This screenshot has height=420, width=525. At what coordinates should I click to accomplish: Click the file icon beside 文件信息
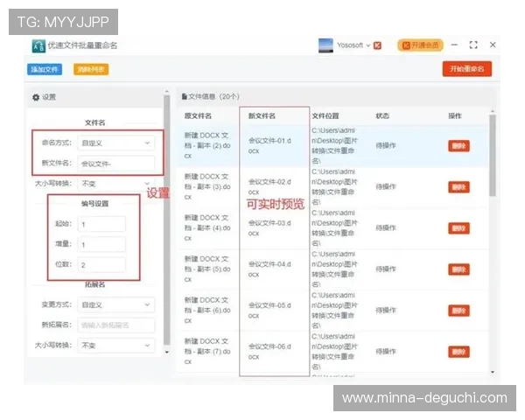(184, 96)
